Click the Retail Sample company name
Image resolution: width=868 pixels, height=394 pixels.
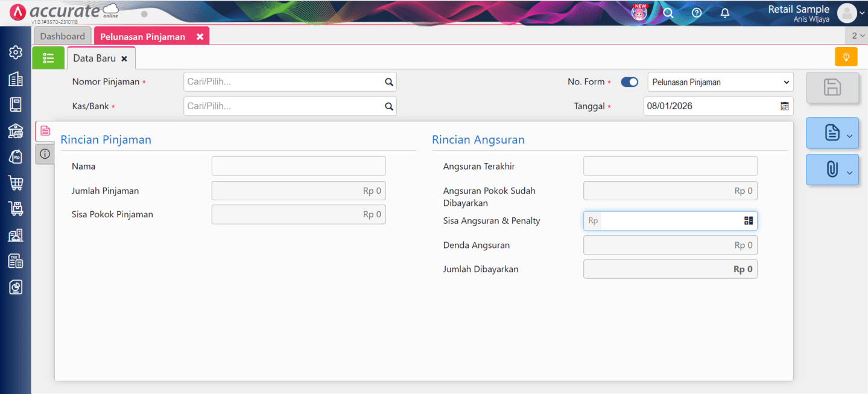click(799, 9)
